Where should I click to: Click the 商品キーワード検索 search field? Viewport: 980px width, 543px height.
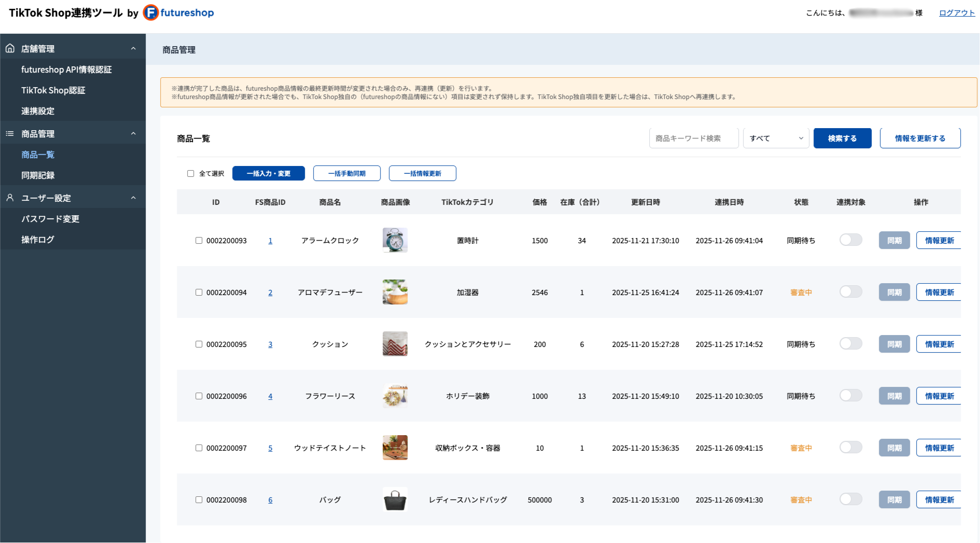(694, 138)
